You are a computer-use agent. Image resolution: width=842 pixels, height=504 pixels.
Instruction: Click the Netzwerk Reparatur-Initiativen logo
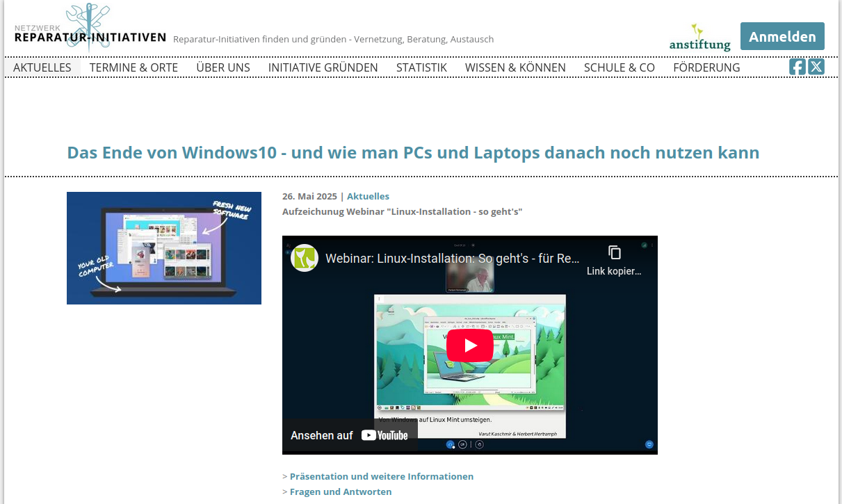click(90, 28)
